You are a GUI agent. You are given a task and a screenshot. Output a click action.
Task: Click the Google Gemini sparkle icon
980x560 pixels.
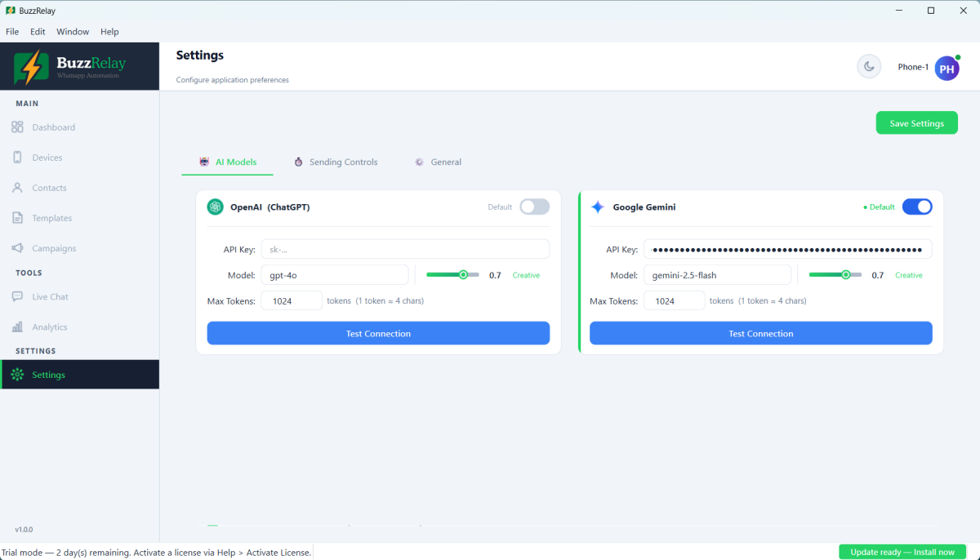coord(598,207)
